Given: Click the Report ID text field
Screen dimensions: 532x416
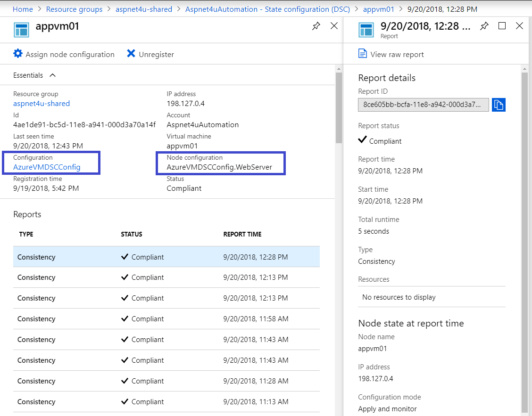Looking at the screenshot, I should coord(423,105).
